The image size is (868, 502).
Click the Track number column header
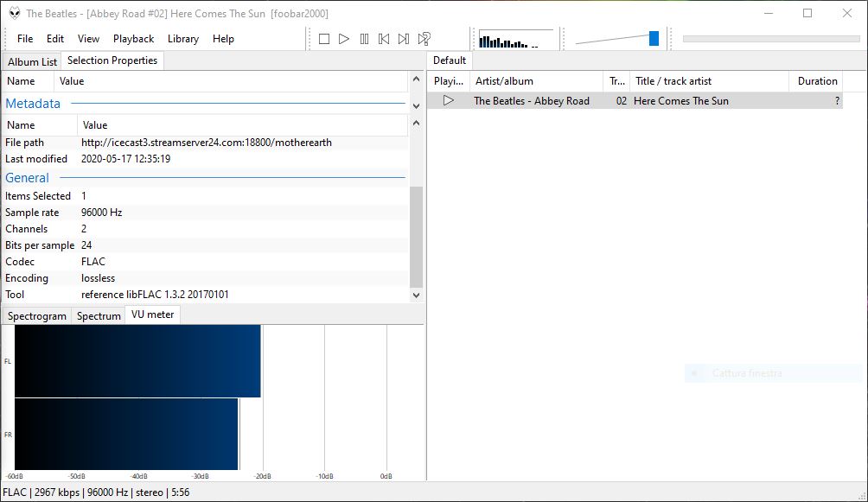pos(617,81)
